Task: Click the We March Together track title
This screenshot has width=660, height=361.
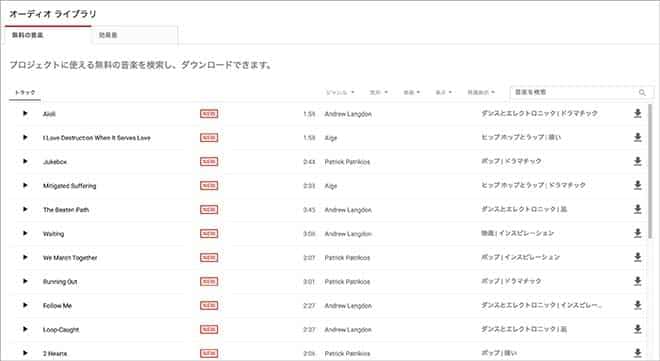Action: 70,258
